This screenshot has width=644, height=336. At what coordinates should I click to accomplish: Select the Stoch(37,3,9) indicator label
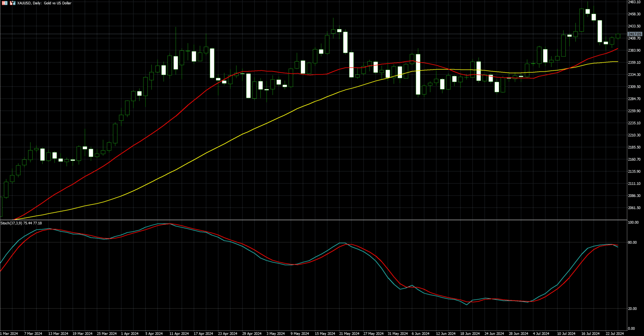point(21,223)
